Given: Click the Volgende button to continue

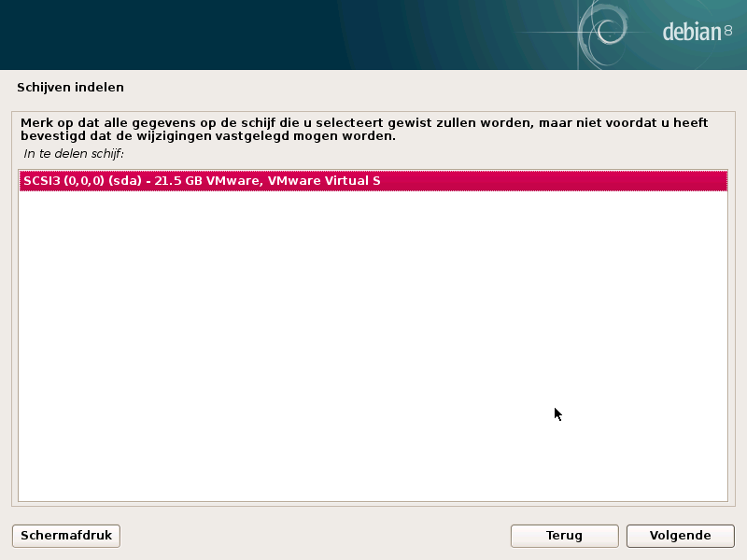Looking at the screenshot, I should 680,536.
